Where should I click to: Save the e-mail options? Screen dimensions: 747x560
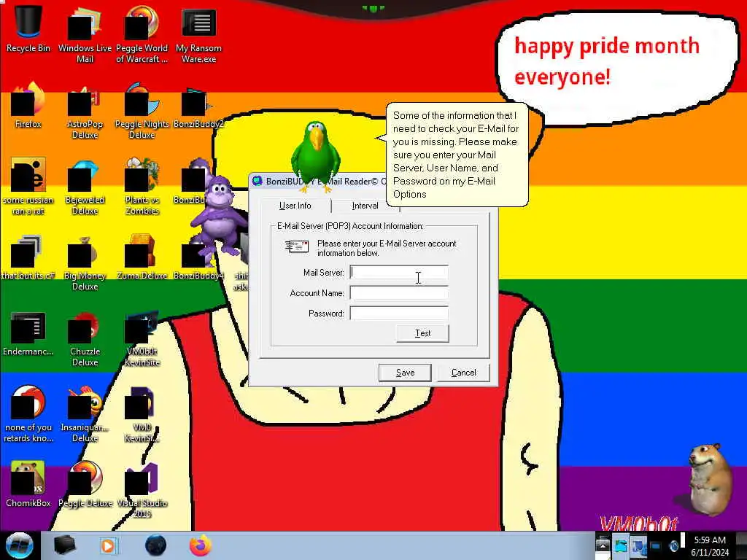405,373
